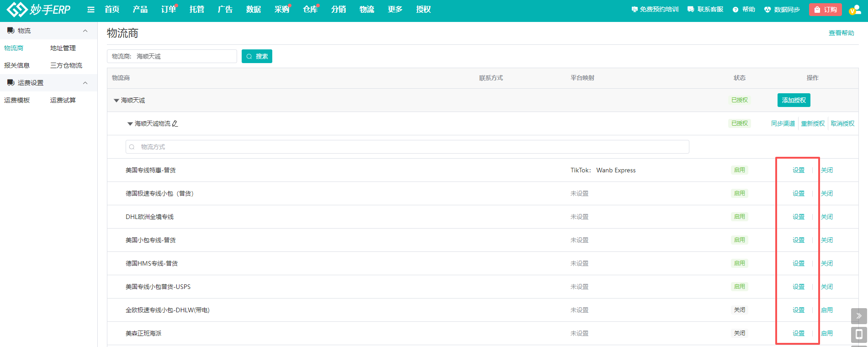
Task: Click 数据同步 in the top bar
Action: (782, 10)
